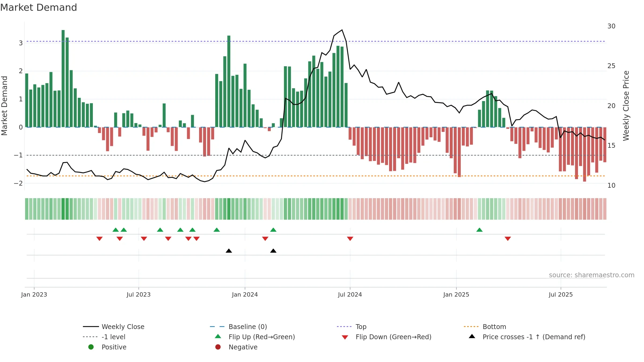Screen dimensions: 644x362
Task: Toggle the Flip Up (Red→Green) legend entry
Action: pos(255,337)
